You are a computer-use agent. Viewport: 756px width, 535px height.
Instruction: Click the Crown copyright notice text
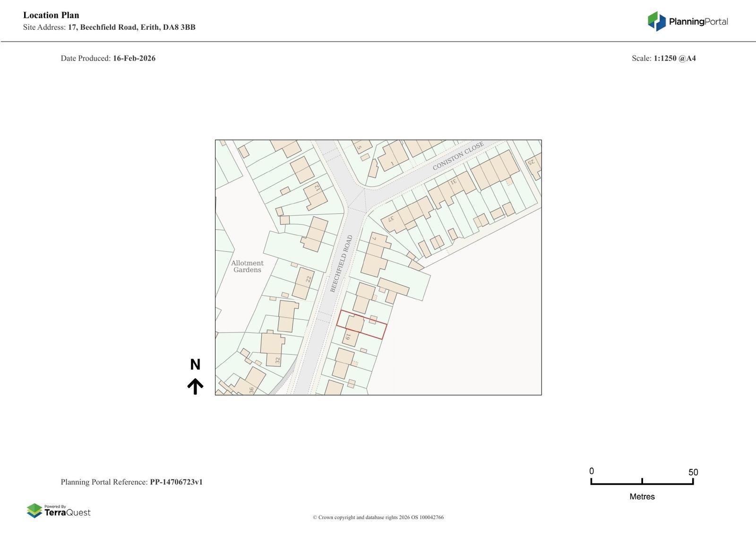click(x=378, y=517)
